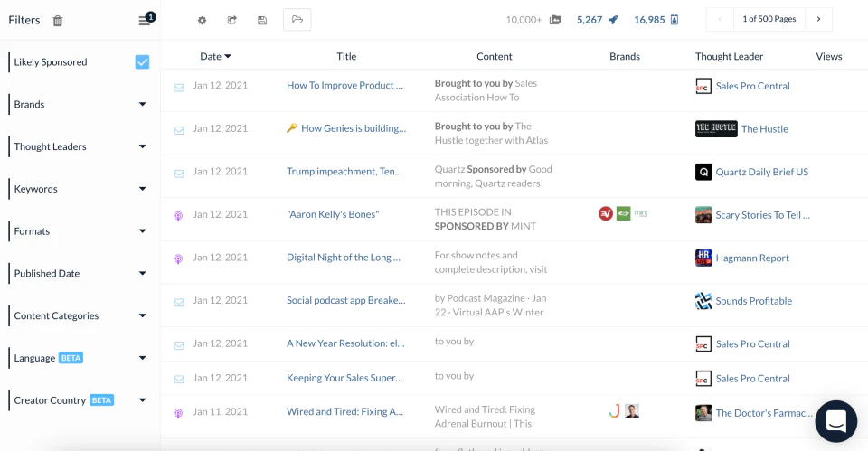Click podcast icon on Wired and Tired row
This screenshot has height=451, width=868.
[178, 413]
